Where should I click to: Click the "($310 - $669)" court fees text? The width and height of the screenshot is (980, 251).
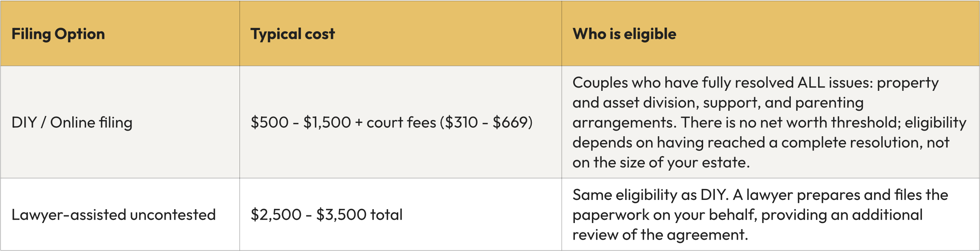pos(486,122)
